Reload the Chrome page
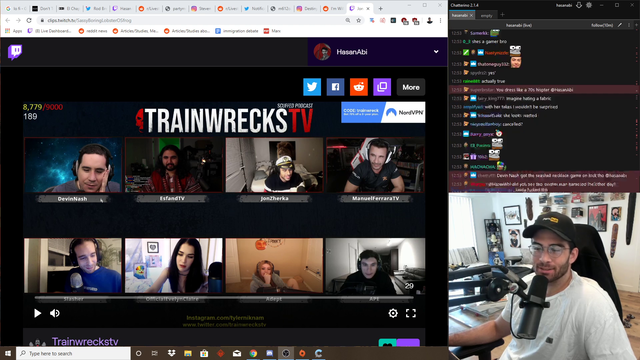The image size is (640, 360). (29, 20)
